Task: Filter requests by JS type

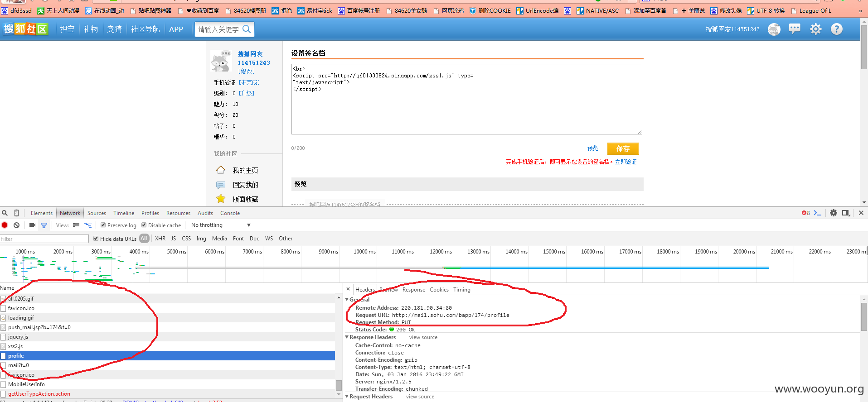Action: coord(174,239)
